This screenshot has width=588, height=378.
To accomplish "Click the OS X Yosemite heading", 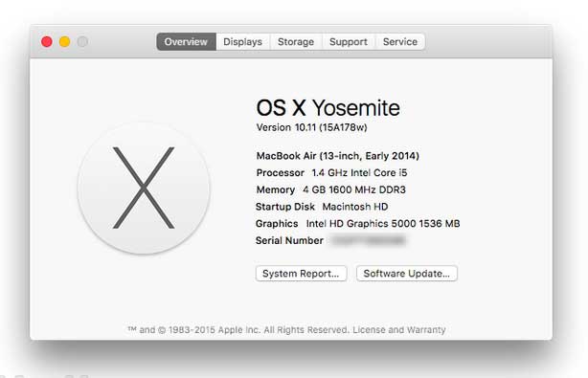I will (328, 108).
